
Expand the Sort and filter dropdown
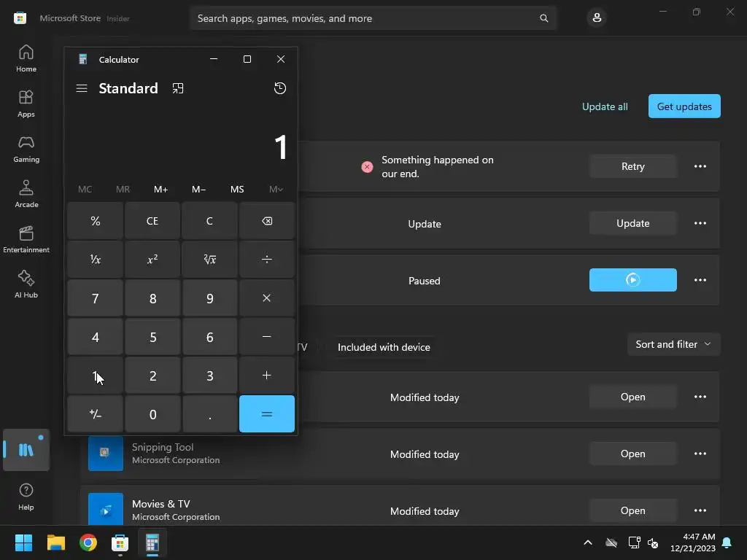click(x=673, y=344)
